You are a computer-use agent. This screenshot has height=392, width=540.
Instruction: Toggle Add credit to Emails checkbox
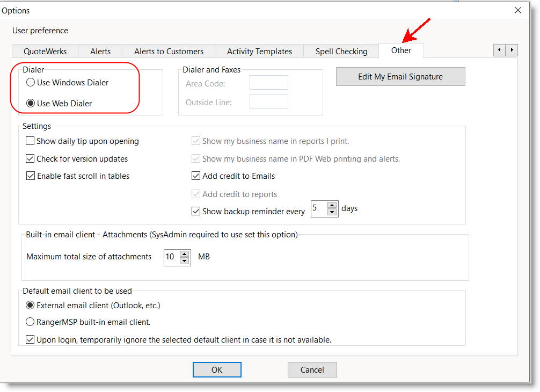coord(196,176)
